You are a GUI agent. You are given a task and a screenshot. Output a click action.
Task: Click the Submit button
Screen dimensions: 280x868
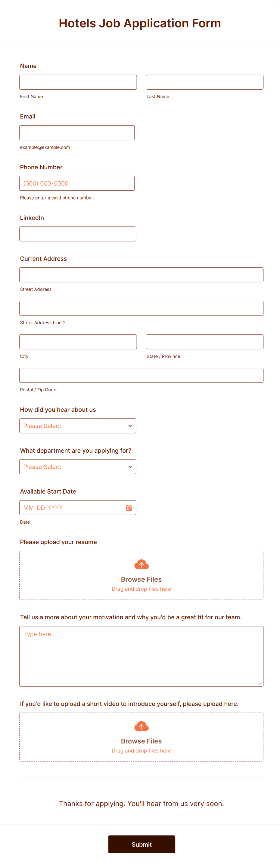click(141, 844)
